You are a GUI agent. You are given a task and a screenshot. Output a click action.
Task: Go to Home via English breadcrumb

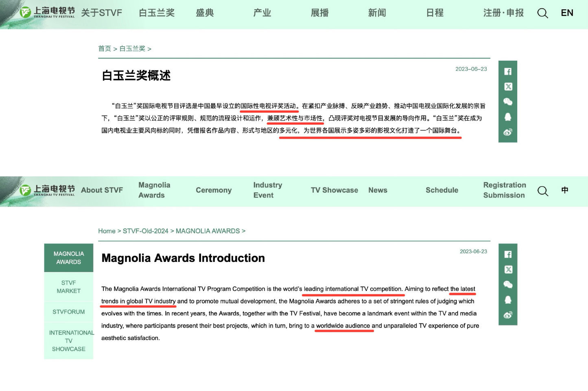107,231
